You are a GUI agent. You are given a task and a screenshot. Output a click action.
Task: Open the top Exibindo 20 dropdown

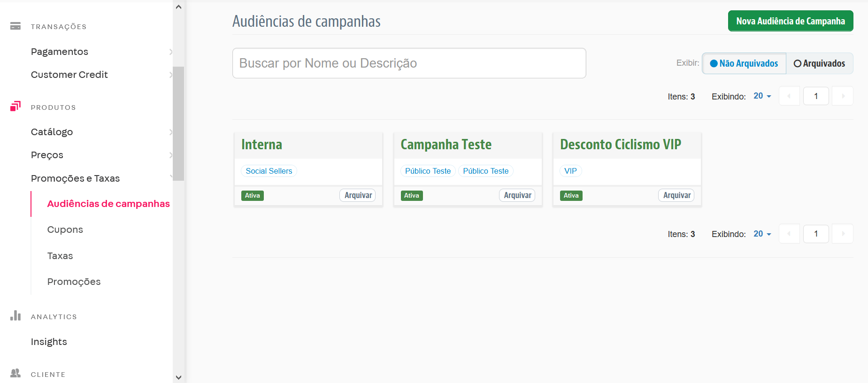pos(762,96)
